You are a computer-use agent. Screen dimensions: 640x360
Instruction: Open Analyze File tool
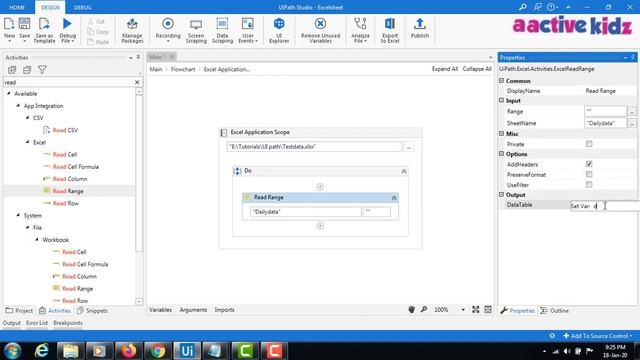[x=360, y=30]
